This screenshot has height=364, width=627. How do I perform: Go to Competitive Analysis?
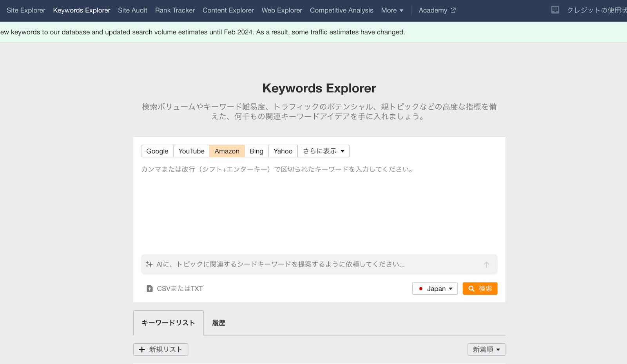tap(341, 10)
